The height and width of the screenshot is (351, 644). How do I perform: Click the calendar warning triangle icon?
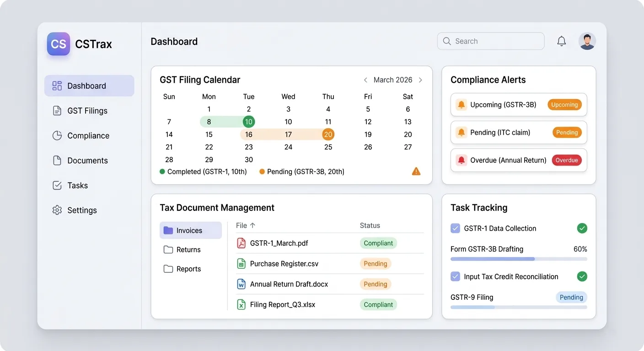coord(416,171)
